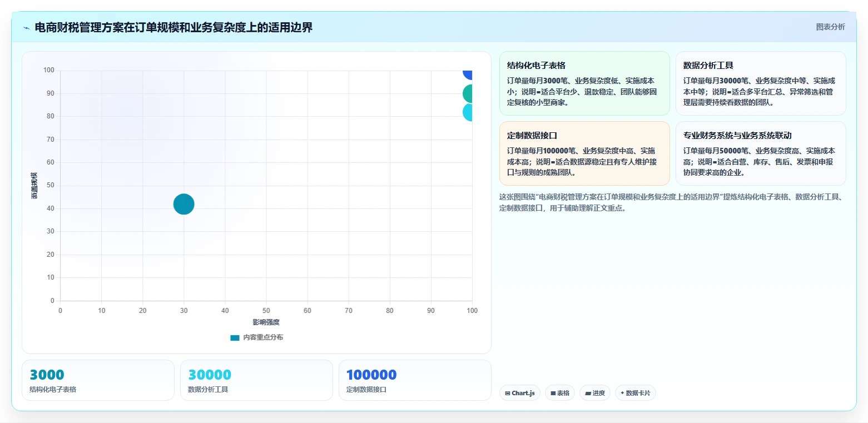Click the 50 tick on the x-axis
This screenshot has width=868, height=423.
(x=266, y=310)
